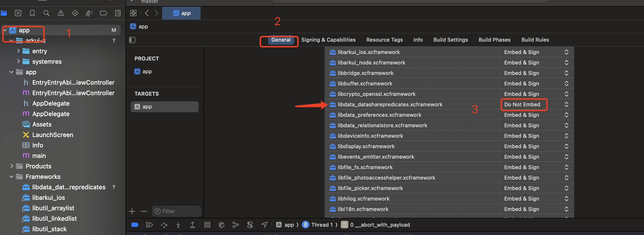This screenshot has width=644, height=235.
Task: Select the app target under TARGETS
Action: point(164,107)
